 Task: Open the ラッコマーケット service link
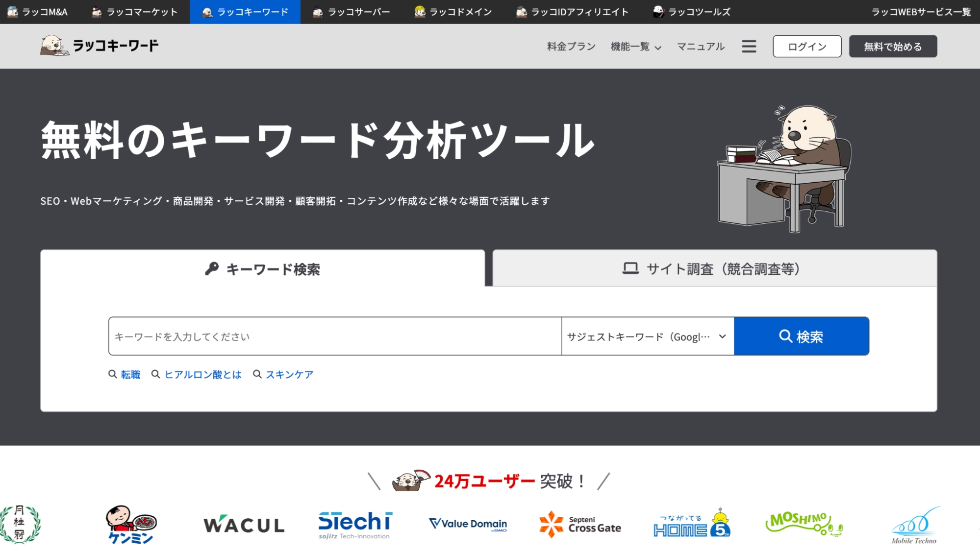135,12
